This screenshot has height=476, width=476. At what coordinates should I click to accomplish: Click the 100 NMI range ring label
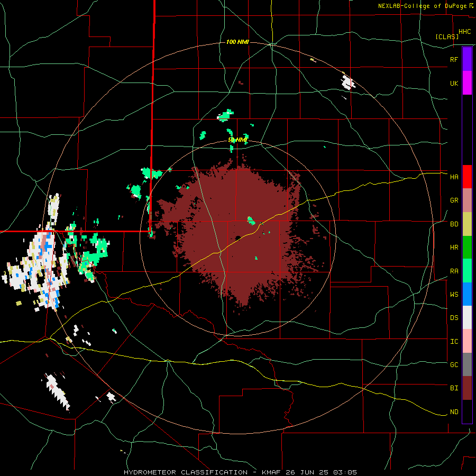tap(237, 42)
